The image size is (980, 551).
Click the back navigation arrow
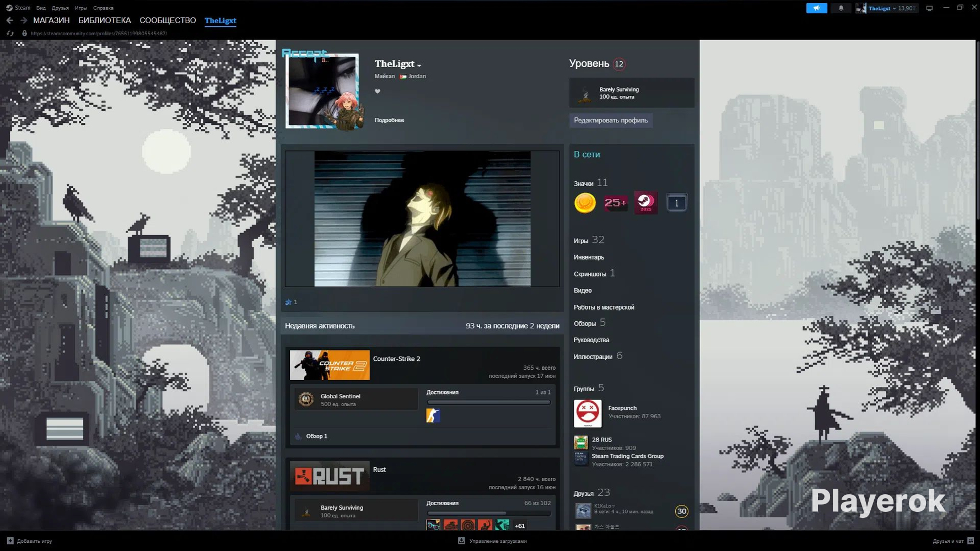point(10,20)
